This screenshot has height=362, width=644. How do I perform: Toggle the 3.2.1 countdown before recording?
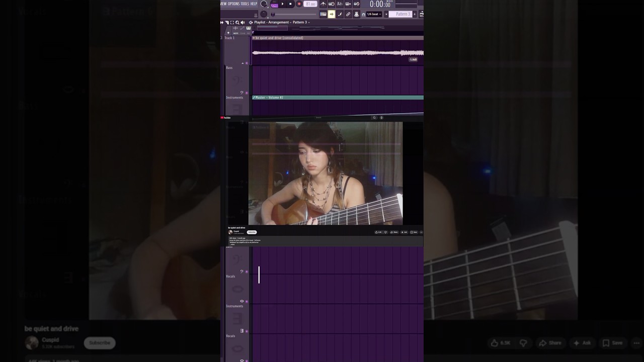pos(340,4)
